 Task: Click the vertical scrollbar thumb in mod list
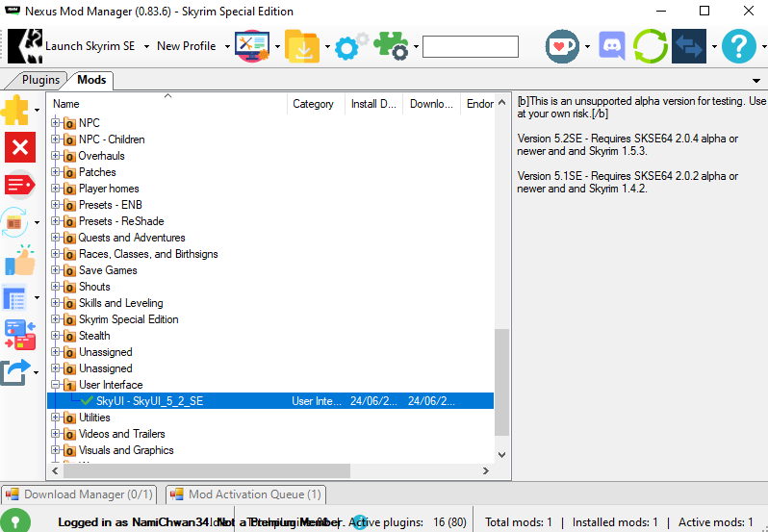[501, 382]
